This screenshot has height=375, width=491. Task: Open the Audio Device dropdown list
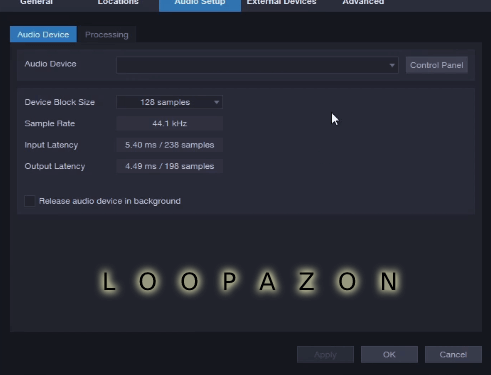coord(257,65)
